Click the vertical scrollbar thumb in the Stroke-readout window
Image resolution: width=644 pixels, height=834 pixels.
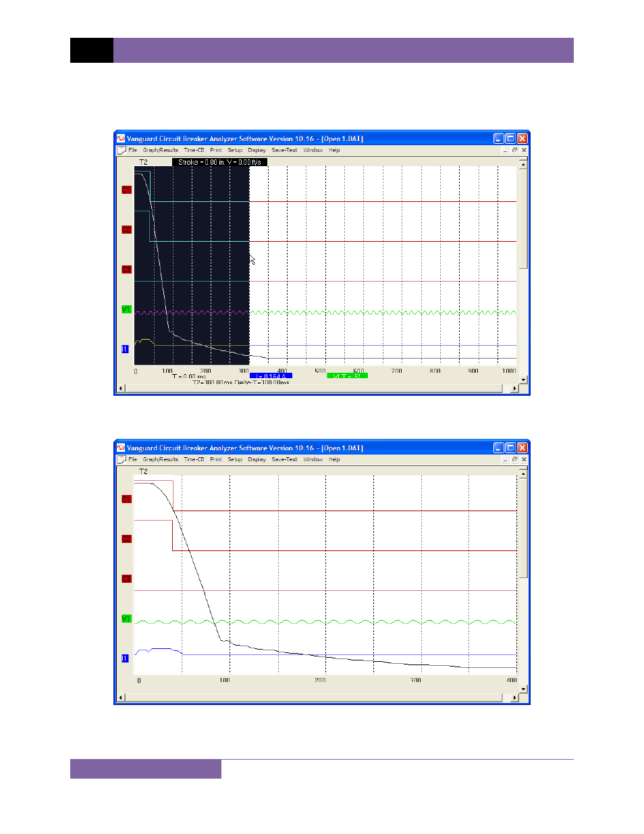click(x=523, y=218)
